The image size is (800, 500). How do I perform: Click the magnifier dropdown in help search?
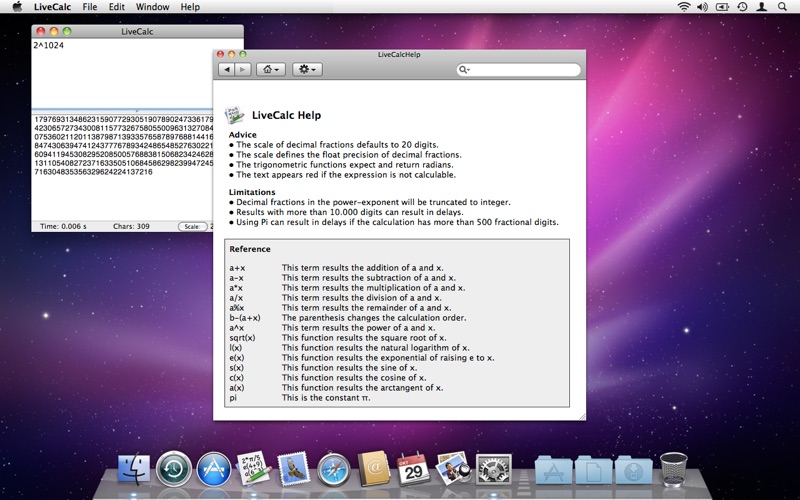(464, 69)
